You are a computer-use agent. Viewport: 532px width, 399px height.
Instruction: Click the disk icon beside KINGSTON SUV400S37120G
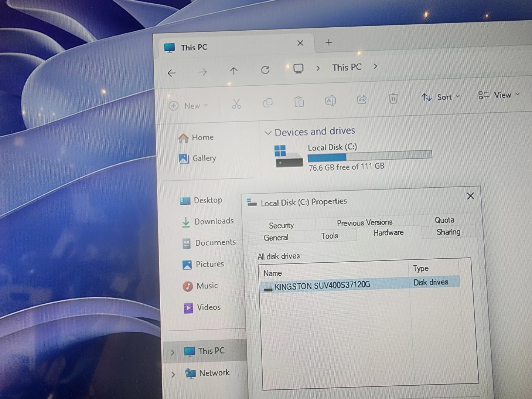(268, 289)
